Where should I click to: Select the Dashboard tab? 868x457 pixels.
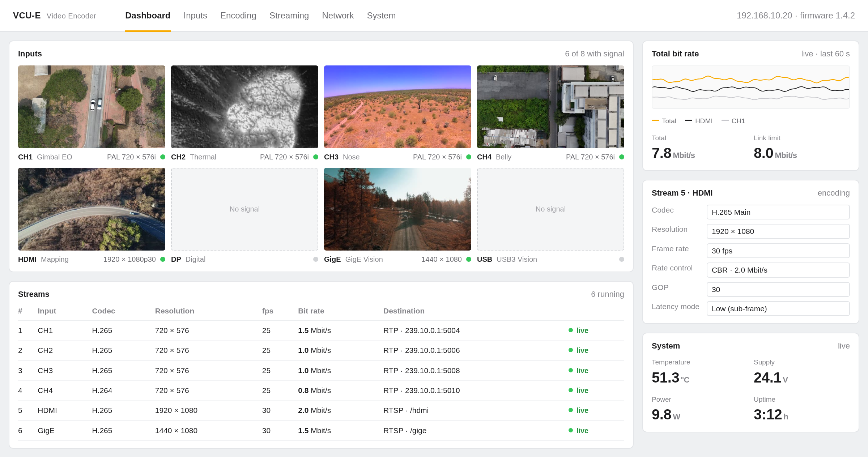coord(148,16)
